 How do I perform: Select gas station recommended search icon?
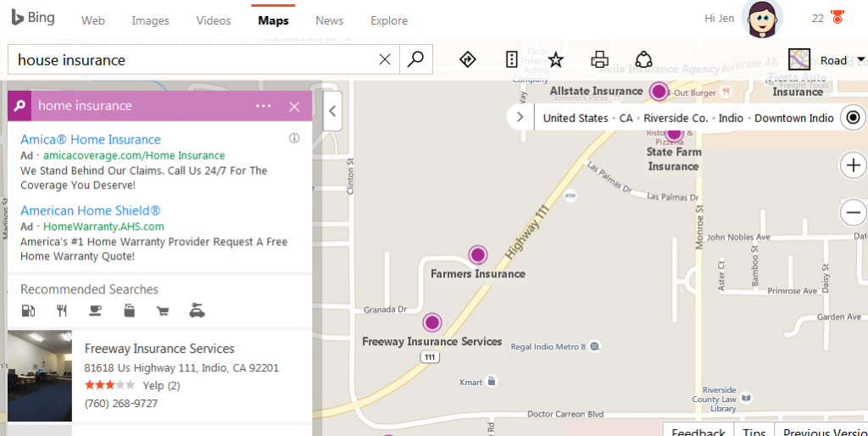28,310
